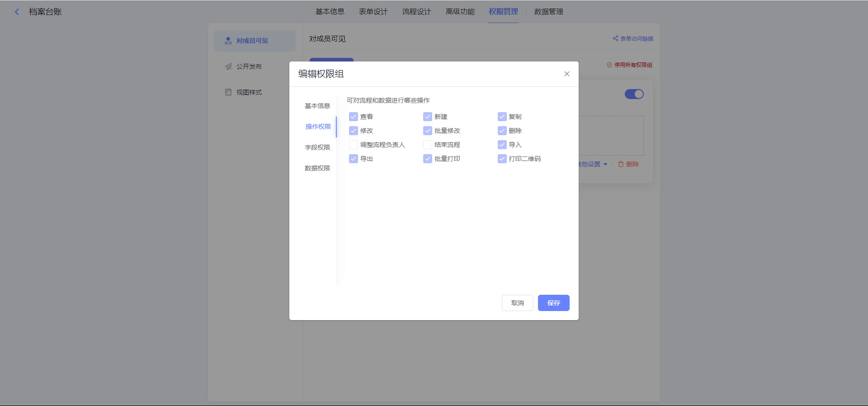Image resolution: width=868 pixels, height=406 pixels.
Task: Switch to the 字段权限 tab
Action: [317, 147]
